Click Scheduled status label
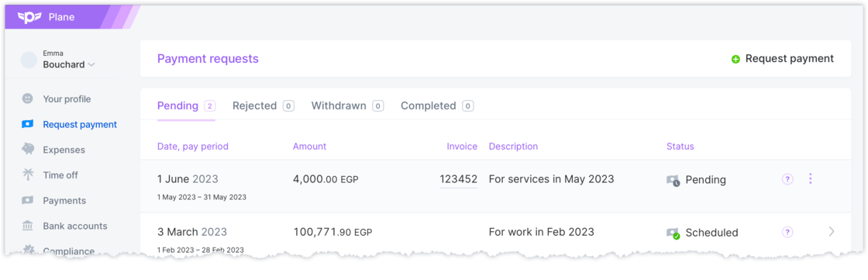868x280 pixels. pyautogui.click(x=712, y=233)
